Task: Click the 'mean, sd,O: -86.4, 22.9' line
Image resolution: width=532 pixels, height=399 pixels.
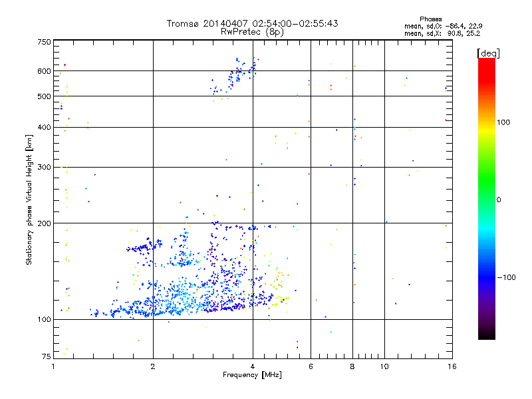Action: (443, 26)
